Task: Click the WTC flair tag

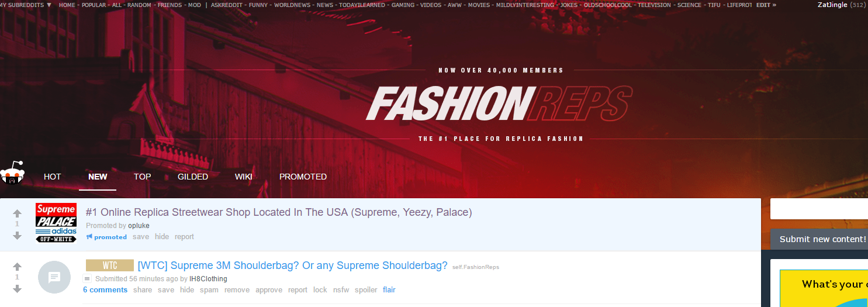Action: (110, 265)
